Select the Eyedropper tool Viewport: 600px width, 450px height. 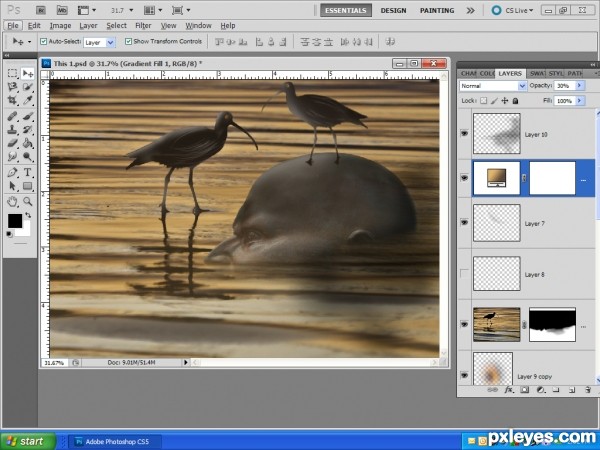28,100
